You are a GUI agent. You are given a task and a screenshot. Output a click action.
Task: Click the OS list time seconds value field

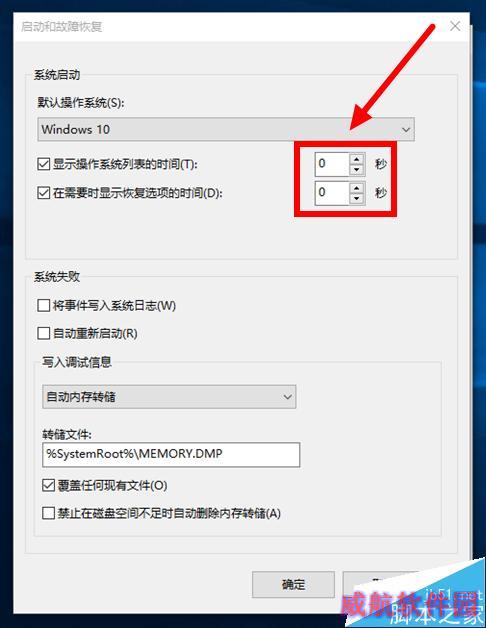332,164
